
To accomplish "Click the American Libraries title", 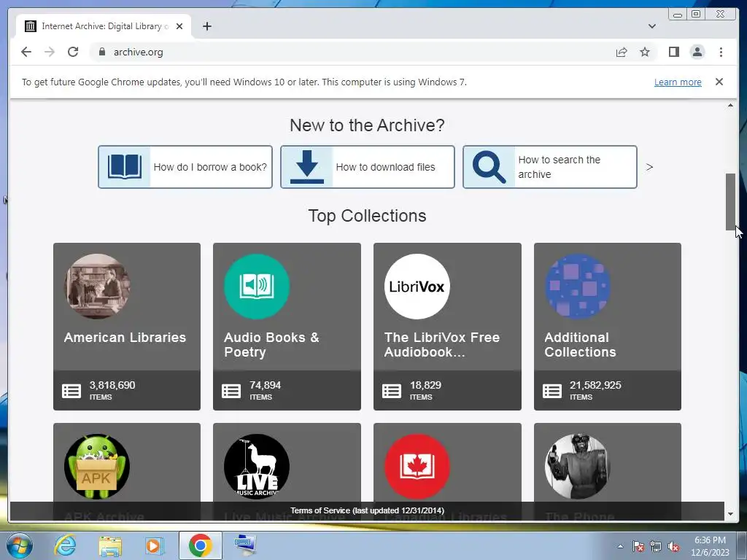I will point(125,337).
